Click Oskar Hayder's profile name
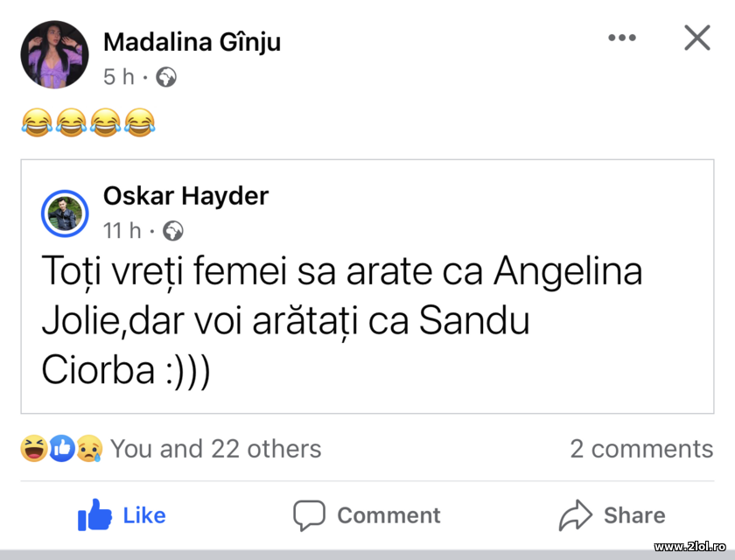735x560 pixels. pos(185,196)
